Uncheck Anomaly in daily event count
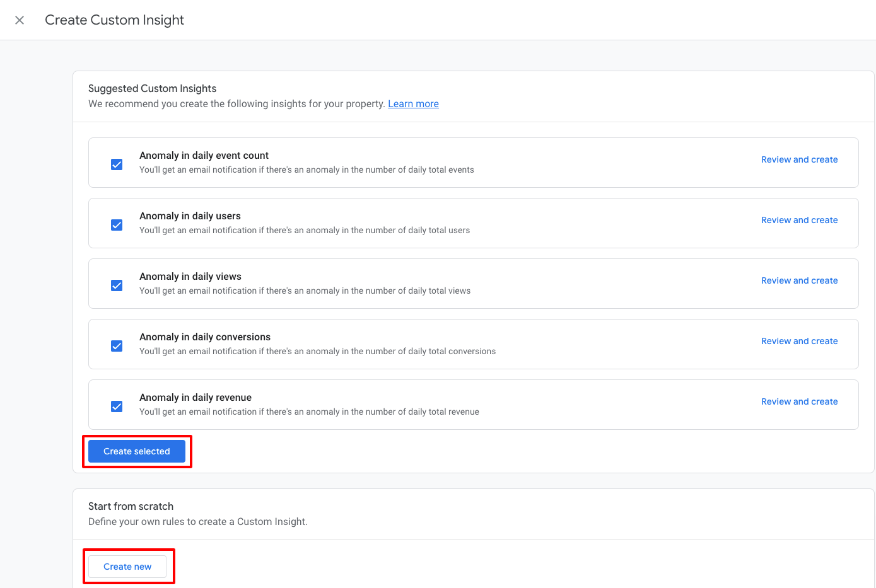The width and height of the screenshot is (876, 588). coord(117,164)
